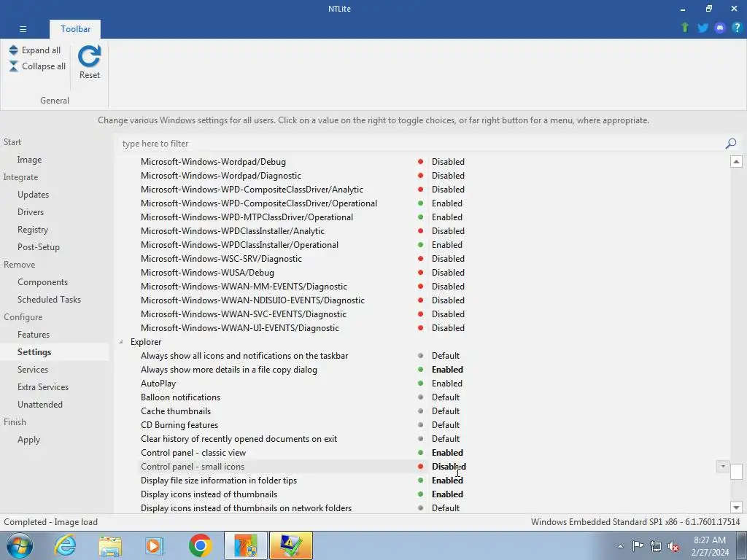Viewport: 747px width, 560px height.
Task: Go to Drivers section
Action: coord(31,212)
